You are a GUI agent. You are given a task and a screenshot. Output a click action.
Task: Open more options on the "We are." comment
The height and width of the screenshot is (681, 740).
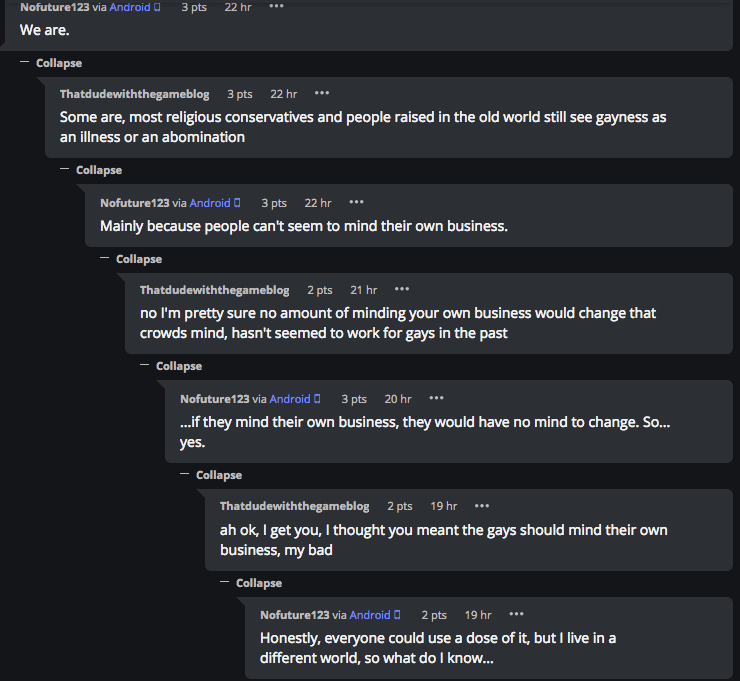[x=277, y=7]
